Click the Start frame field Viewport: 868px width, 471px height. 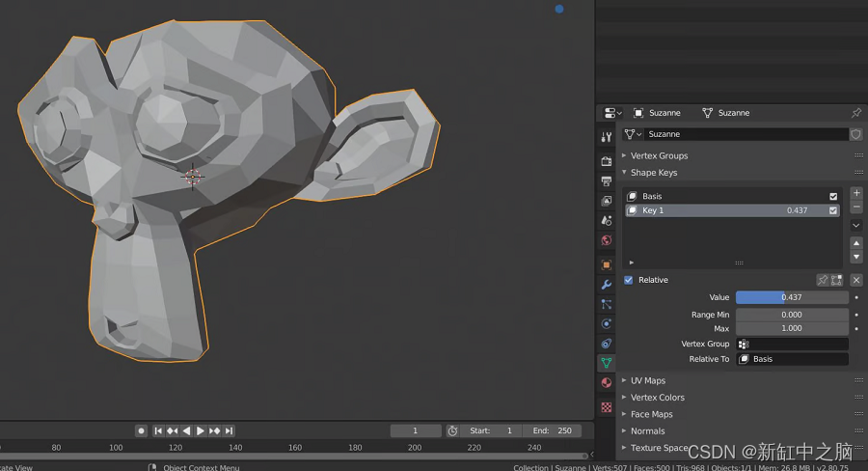[492, 430]
